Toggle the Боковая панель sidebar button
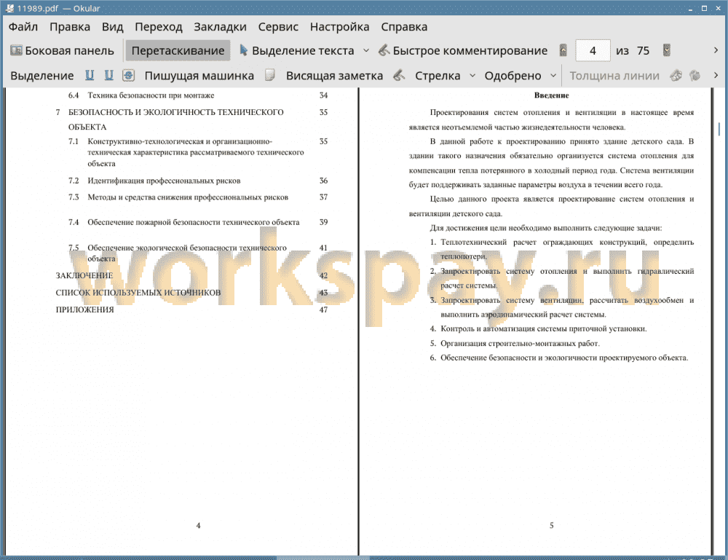Screen dimensions: 728x560 tap(62, 51)
